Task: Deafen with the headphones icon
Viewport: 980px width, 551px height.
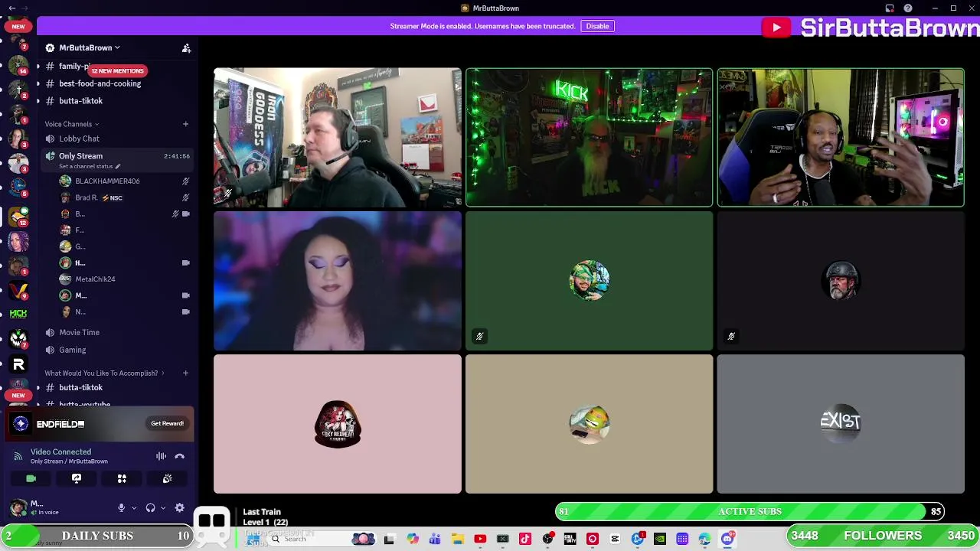Action: click(x=151, y=507)
